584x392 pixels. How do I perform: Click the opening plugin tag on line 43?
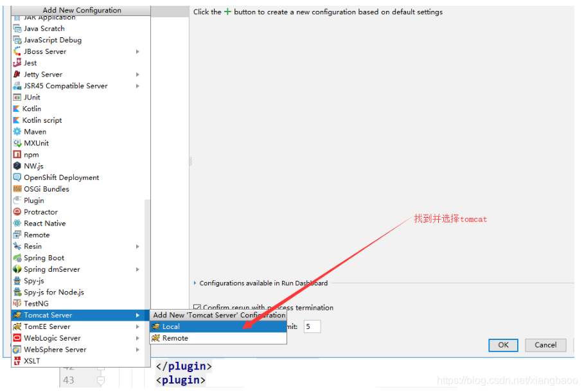(x=181, y=380)
